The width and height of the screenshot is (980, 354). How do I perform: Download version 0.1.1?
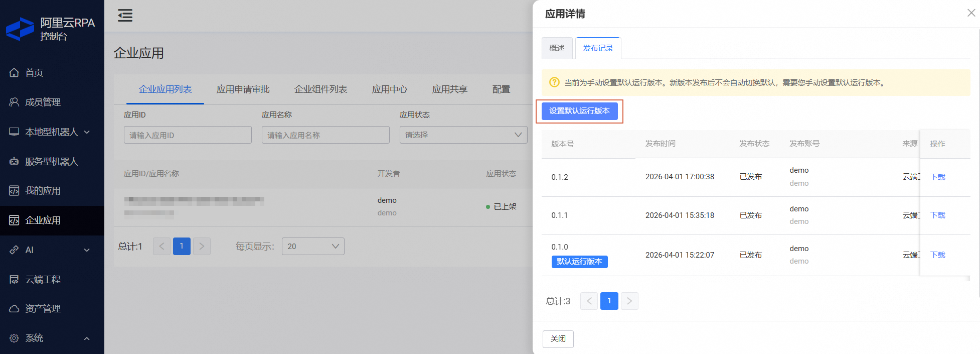[x=938, y=215]
